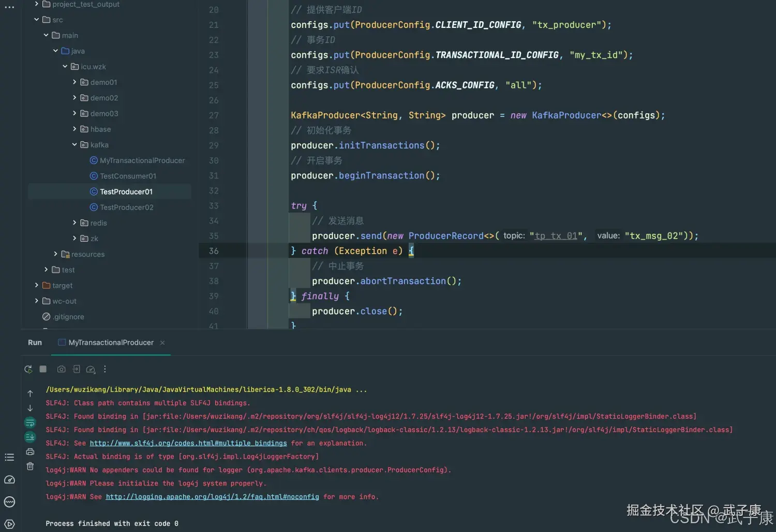The width and height of the screenshot is (776, 532).
Task: Expand the test folder
Action: click(x=46, y=269)
